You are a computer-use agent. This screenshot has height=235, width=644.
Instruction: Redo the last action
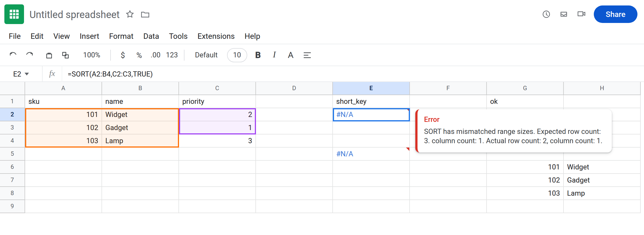(29, 55)
